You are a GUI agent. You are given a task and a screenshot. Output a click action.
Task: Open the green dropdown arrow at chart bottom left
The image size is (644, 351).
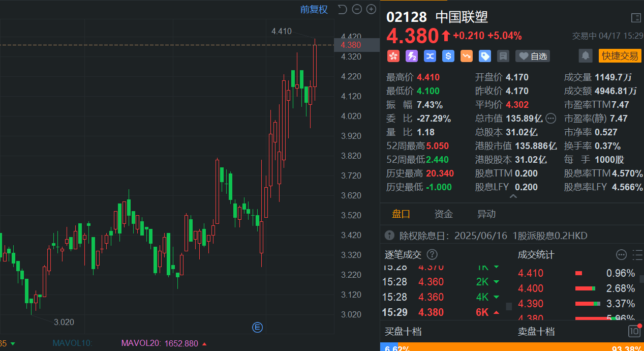pyautogui.click(x=13, y=343)
